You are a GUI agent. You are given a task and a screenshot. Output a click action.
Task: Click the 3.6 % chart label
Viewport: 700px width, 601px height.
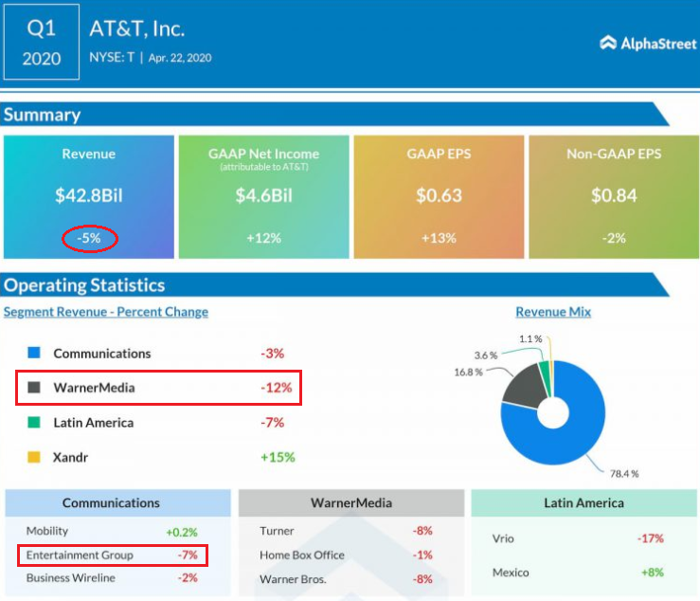[x=486, y=355]
